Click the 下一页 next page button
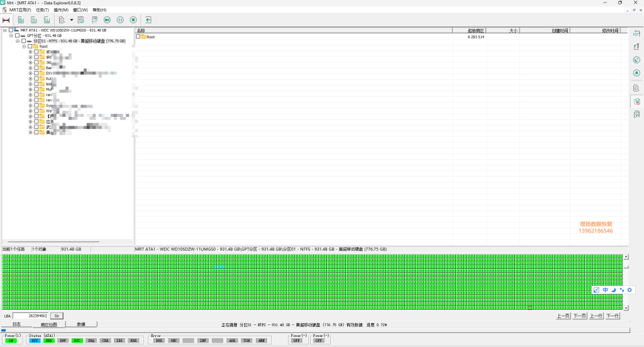 579,316
